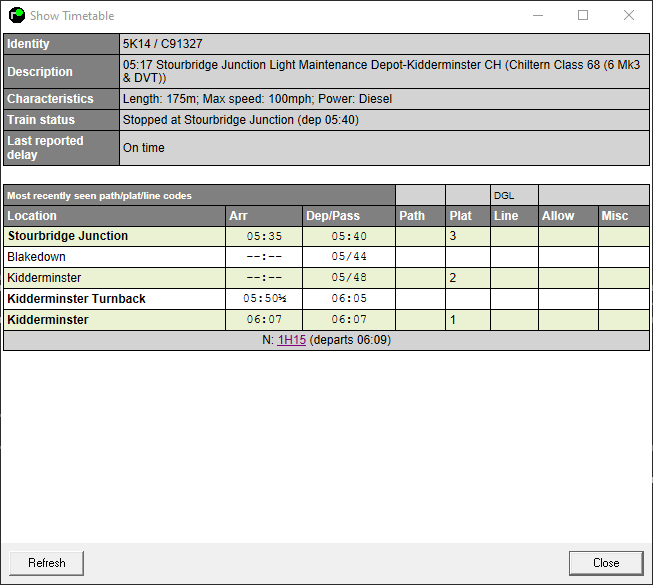Click the Kidderminster Turnback arrival time
653x585 pixels.
tap(266, 299)
